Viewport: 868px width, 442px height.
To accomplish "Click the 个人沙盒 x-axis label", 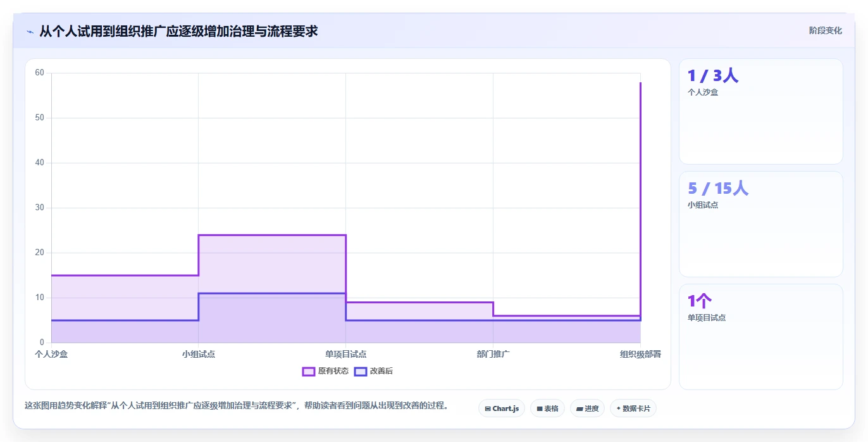I will pyautogui.click(x=51, y=354).
